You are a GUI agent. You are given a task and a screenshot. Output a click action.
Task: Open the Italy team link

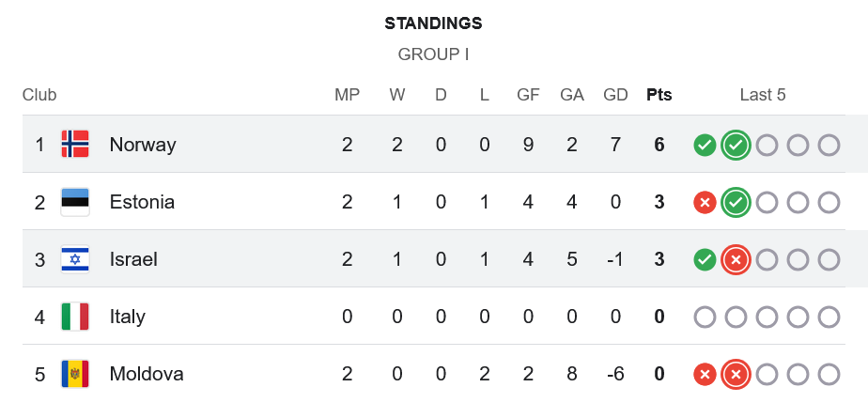click(128, 317)
